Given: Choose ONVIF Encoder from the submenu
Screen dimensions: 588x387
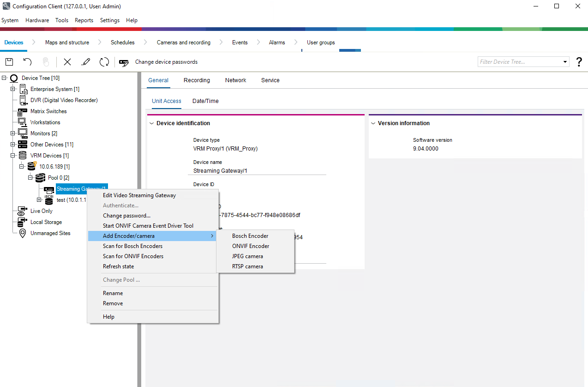Looking at the screenshot, I should click(251, 246).
